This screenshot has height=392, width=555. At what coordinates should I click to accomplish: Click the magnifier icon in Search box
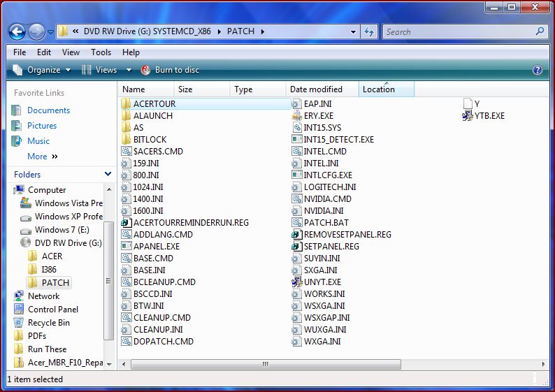coord(540,31)
